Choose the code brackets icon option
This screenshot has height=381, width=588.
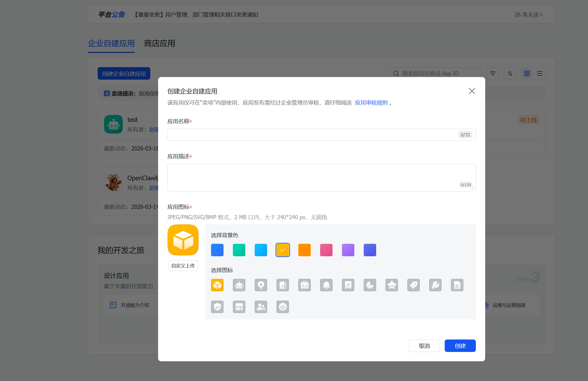(282, 307)
